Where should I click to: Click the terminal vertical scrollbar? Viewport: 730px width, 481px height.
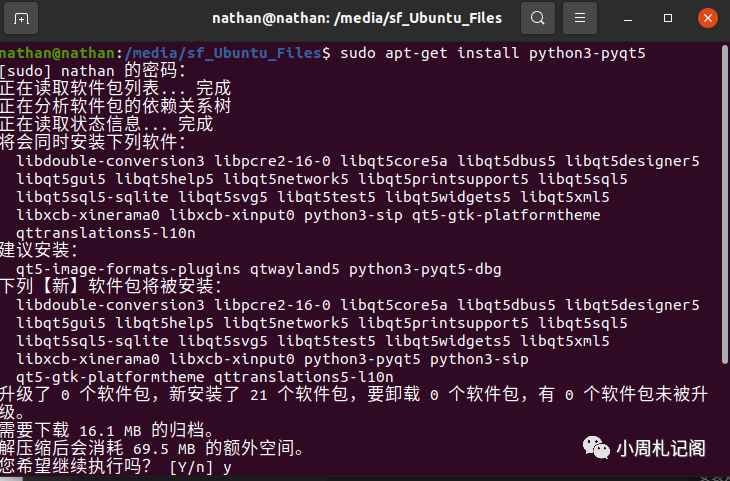point(724,204)
